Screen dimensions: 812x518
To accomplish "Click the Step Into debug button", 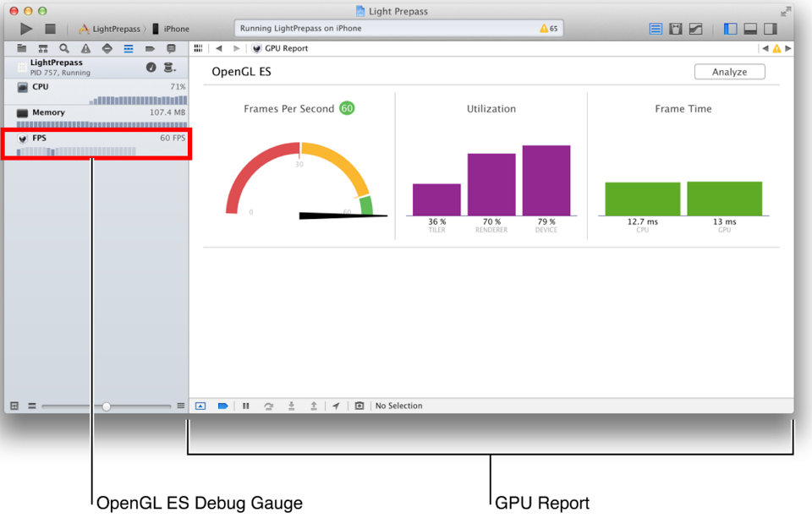I will coord(292,406).
